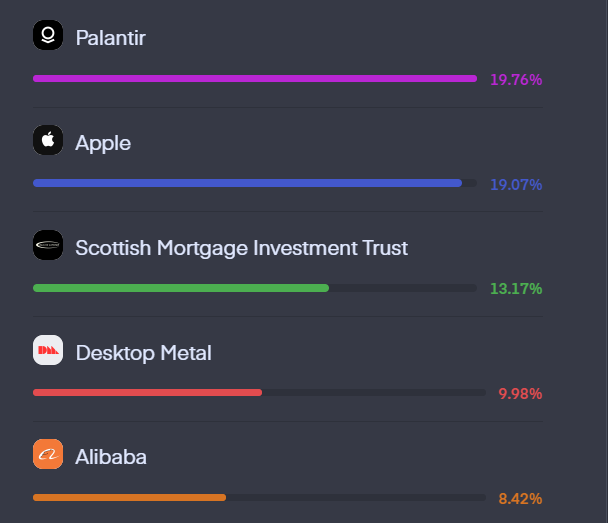Select the 13.17% Scottish Mortgage percentage
Screen dimensions: 608x523
click(516, 289)
